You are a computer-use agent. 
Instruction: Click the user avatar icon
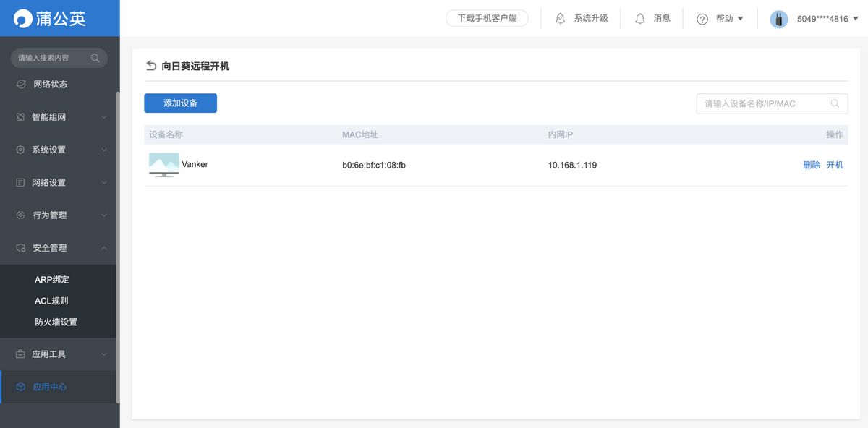pyautogui.click(x=778, y=19)
